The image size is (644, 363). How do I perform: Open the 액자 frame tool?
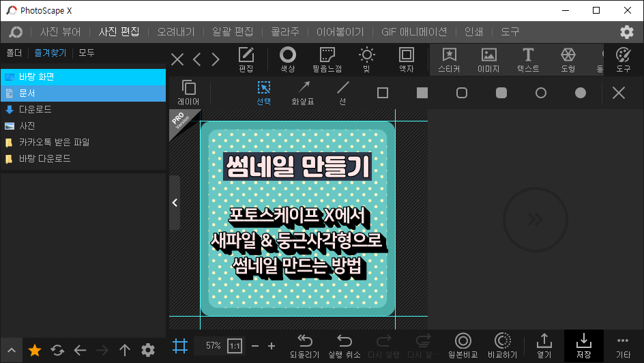[x=406, y=59]
